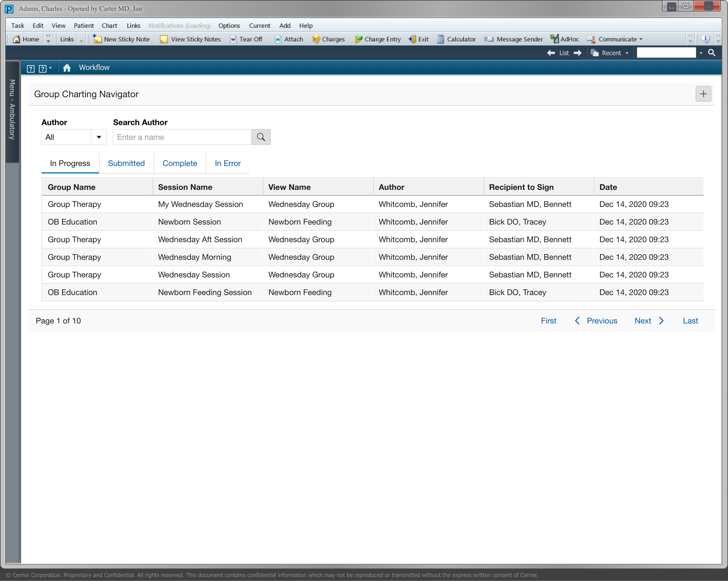Open the Chart menu
728x581 pixels.
pyautogui.click(x=109, y=26)
